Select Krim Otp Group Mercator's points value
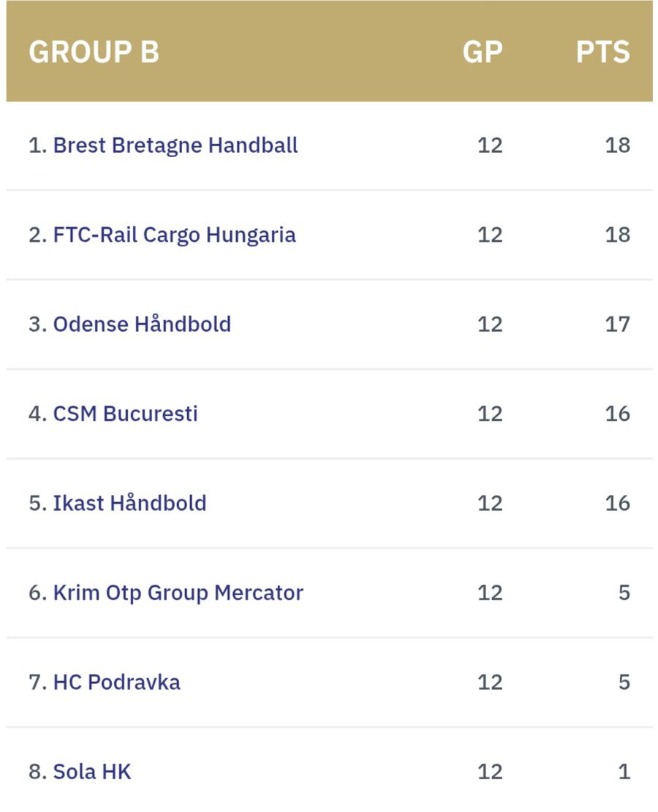The image size is (658, 812). 624,592
